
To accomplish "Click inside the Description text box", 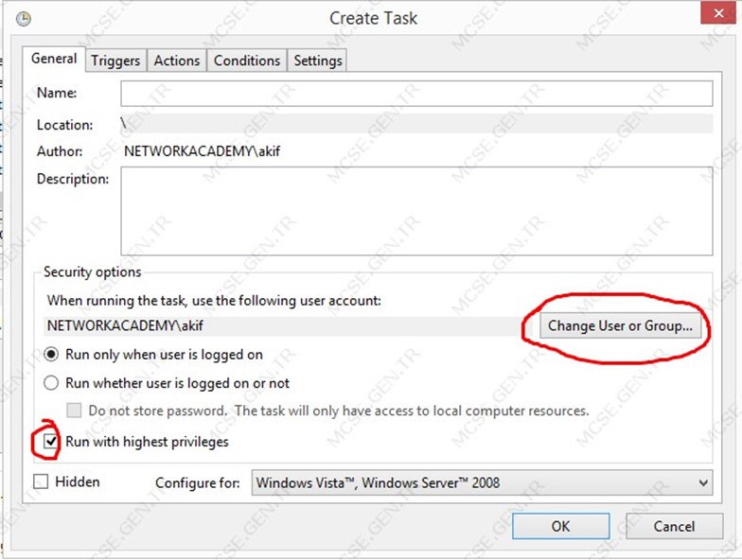I will 416,211.
